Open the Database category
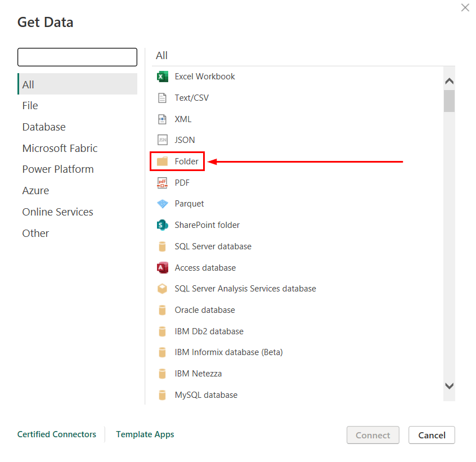This screenshot has width=476, height=462. point(44,127)
